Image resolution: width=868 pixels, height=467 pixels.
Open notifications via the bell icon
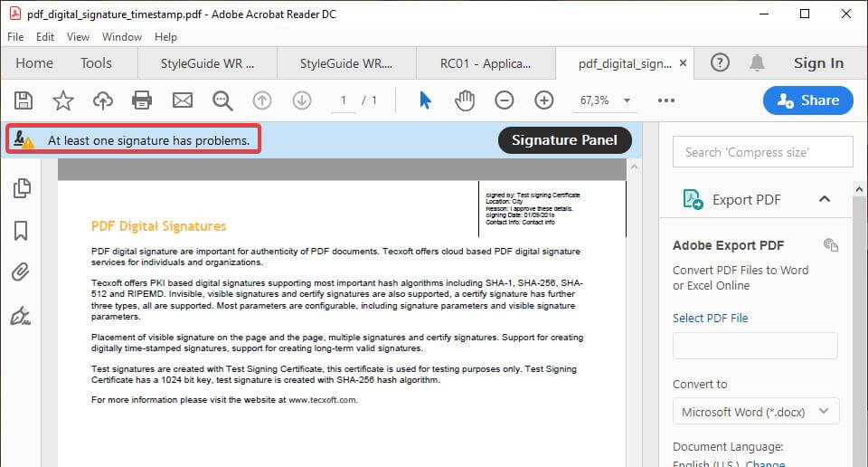coord(758,62)
